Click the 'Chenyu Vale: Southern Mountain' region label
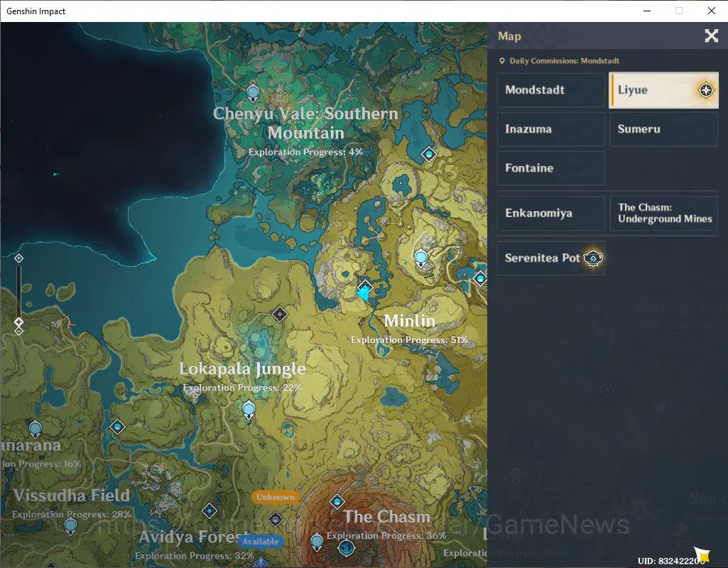The image size is (728, 568). coord(305,123)
